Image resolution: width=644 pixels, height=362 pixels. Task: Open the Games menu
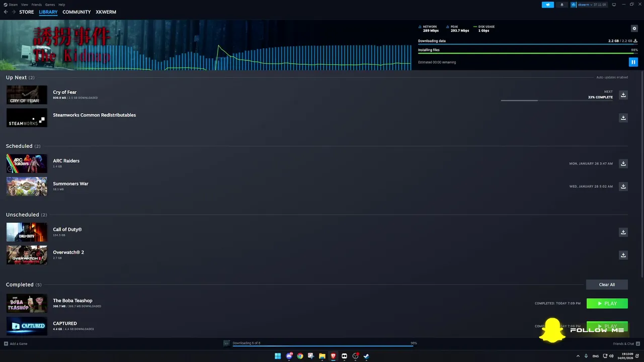pos(50,5)
